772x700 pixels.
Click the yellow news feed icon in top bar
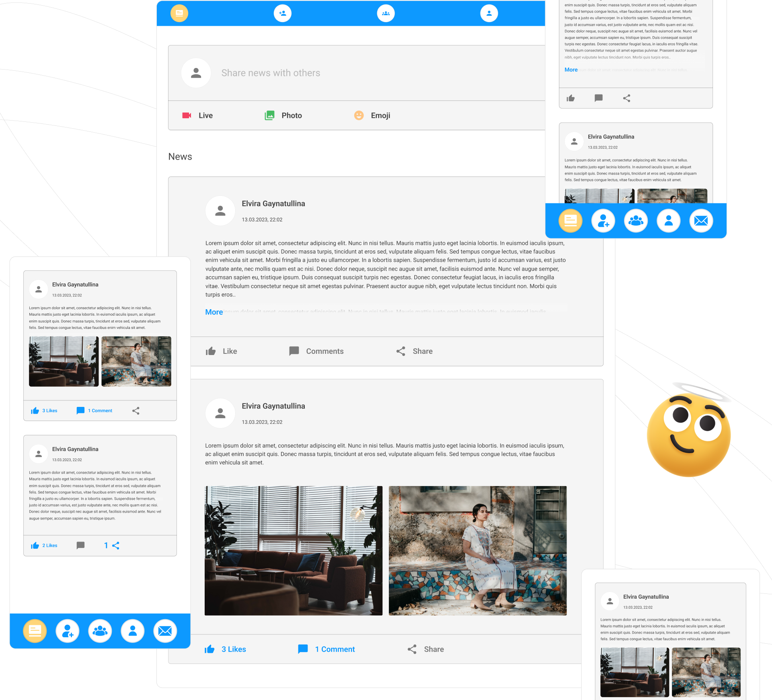[x=179, y=13]
